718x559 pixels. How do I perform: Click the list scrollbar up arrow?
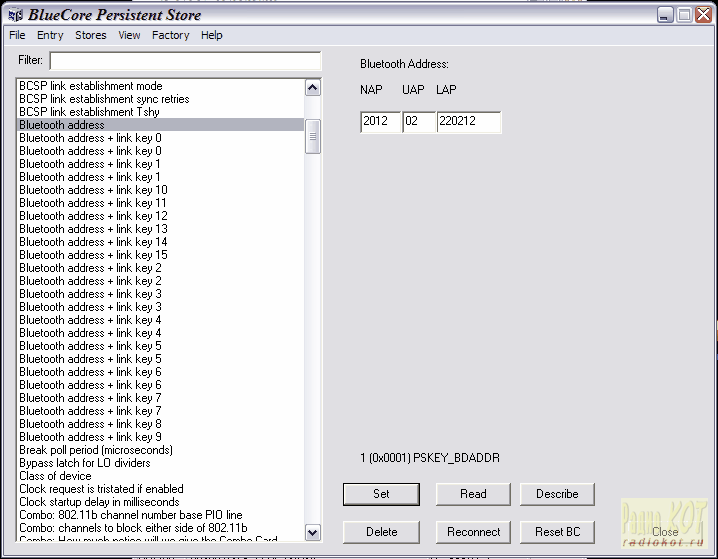(x=313, y=88)
